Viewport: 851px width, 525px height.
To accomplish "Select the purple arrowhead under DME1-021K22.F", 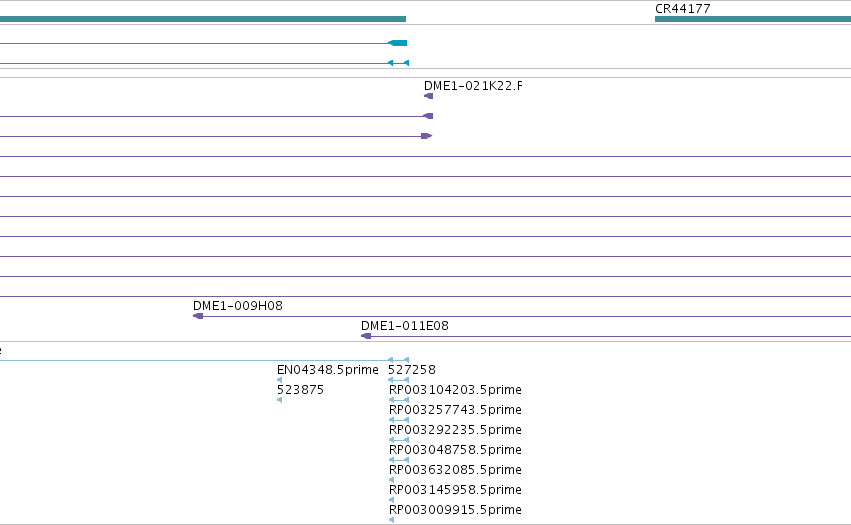I will click(x=428, y=96).
